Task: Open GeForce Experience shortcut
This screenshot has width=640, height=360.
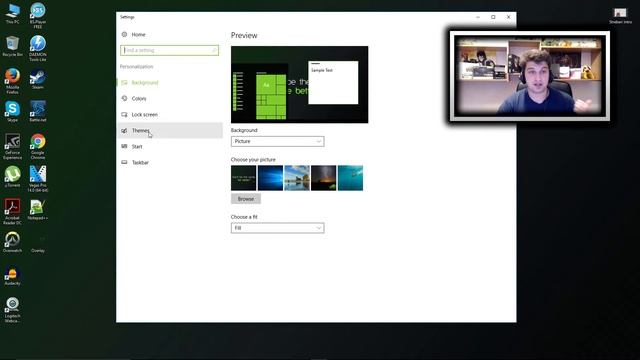Action: click(12, 146)
